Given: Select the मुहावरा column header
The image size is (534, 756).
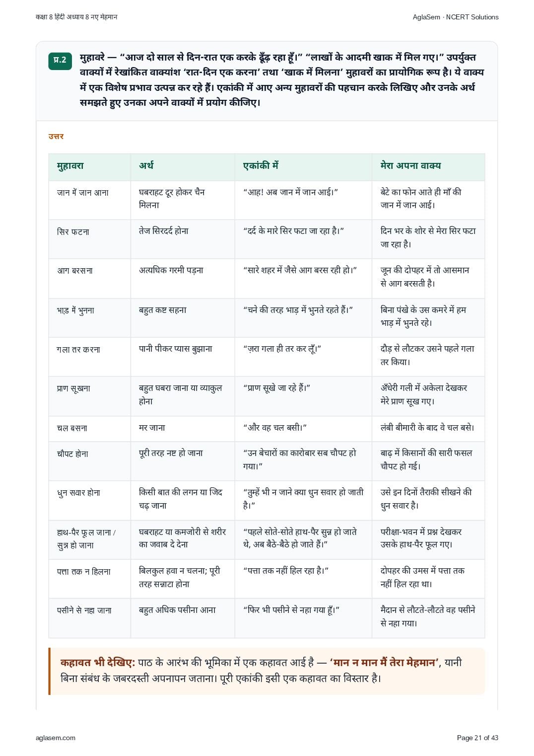Looking at the screenshot, I should [89, 167].
